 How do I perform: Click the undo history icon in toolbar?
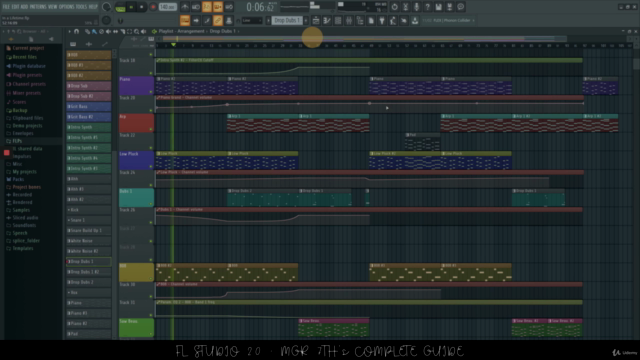pos(394,7)
